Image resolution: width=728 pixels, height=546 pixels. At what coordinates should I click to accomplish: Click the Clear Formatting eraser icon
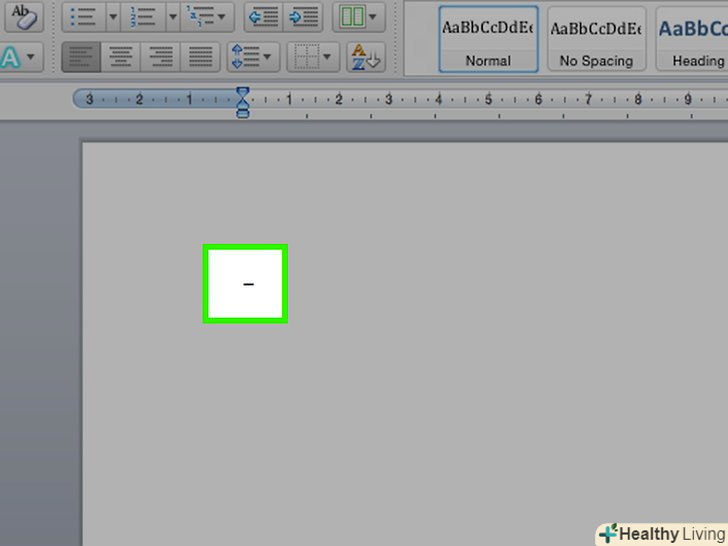click(x=24, y=17)
